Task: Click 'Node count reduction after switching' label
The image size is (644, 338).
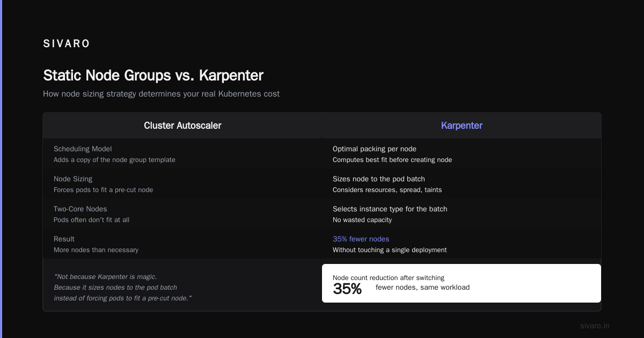Action: pos(389,277)
